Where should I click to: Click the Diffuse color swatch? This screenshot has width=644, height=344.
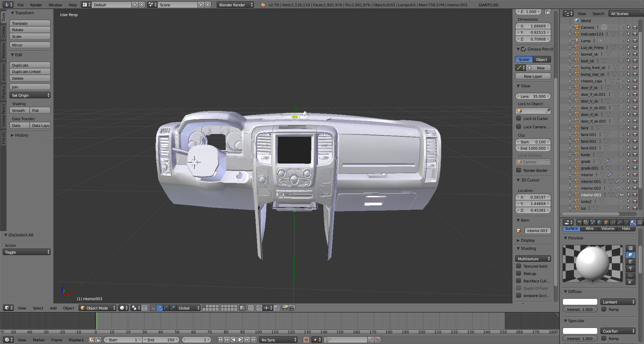coord(580,302)
